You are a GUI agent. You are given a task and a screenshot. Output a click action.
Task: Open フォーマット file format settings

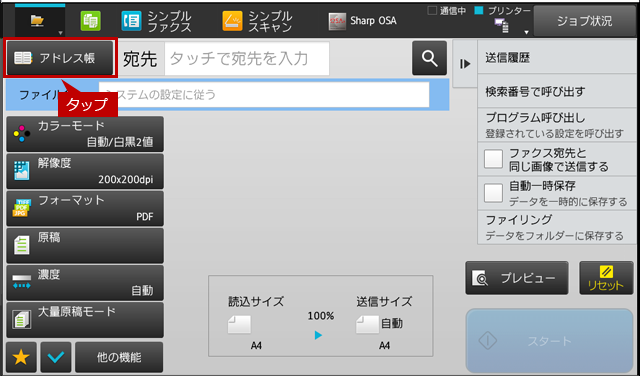85,208
